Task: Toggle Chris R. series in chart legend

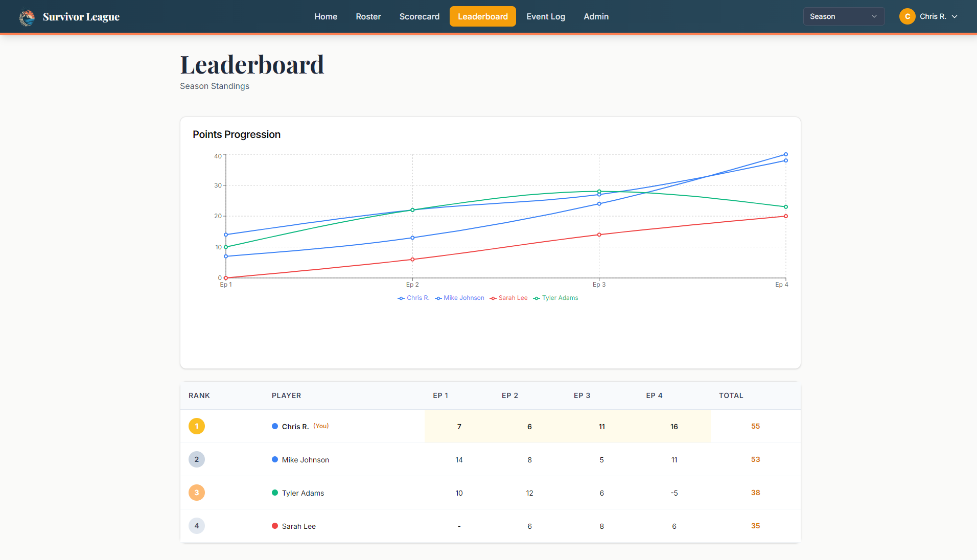Action: 413,298
